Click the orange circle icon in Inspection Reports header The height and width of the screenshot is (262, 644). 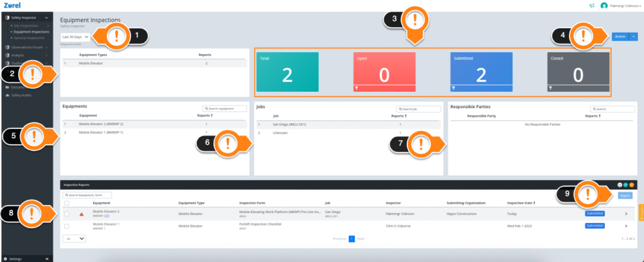tap(631, 185)
